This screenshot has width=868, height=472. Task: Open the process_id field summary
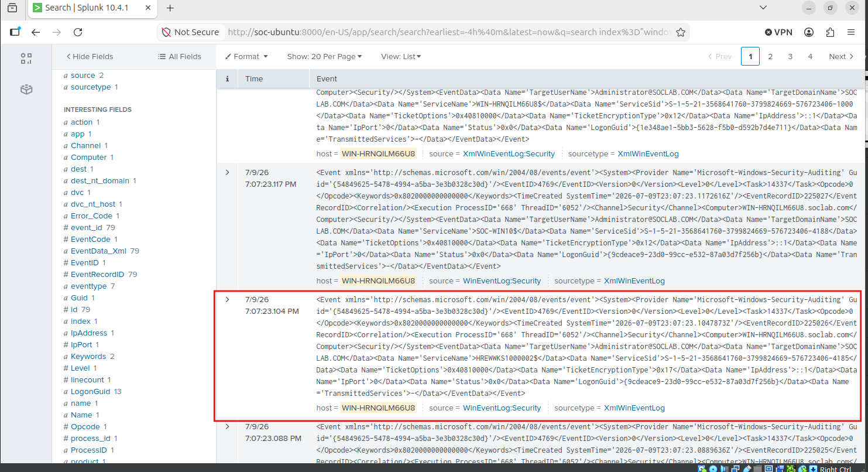coord(91,439)
